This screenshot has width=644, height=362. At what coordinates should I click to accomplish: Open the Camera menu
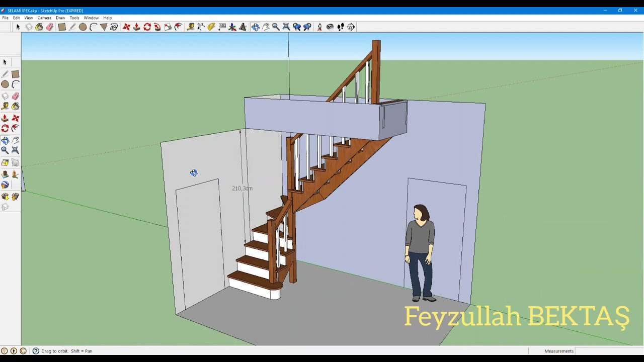pos(44,18)
